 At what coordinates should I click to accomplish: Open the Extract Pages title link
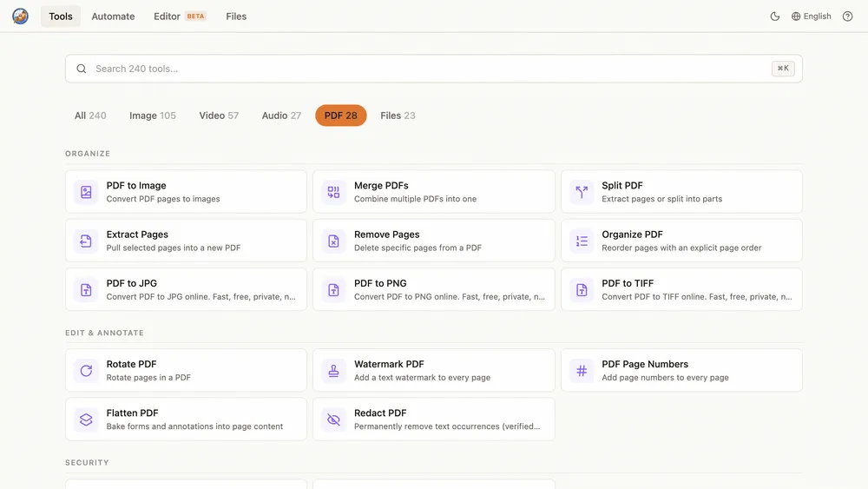tap(137, 235)
